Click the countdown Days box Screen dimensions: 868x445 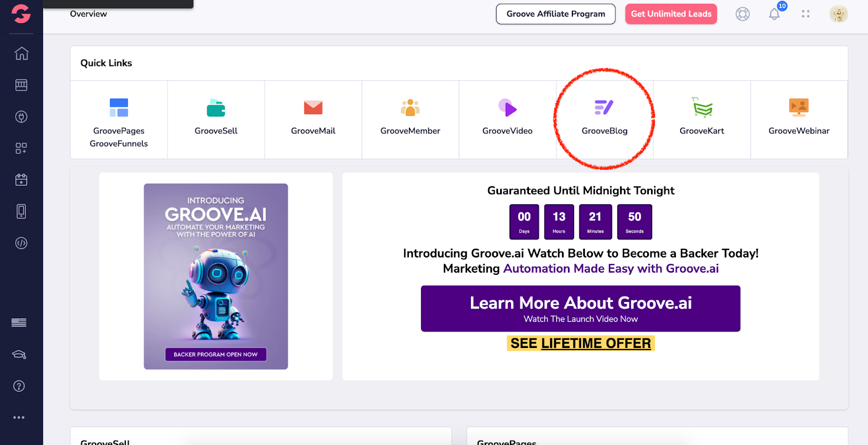(524, 222)
